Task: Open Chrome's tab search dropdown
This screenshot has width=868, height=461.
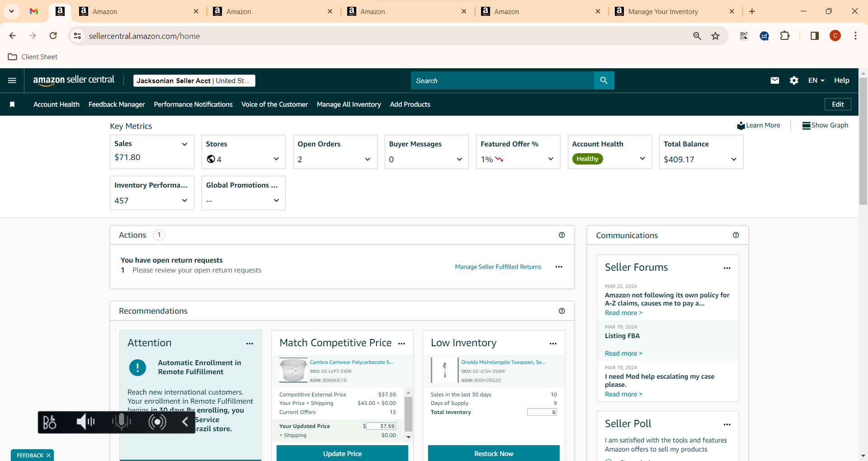Action: (x=11, y=11)
